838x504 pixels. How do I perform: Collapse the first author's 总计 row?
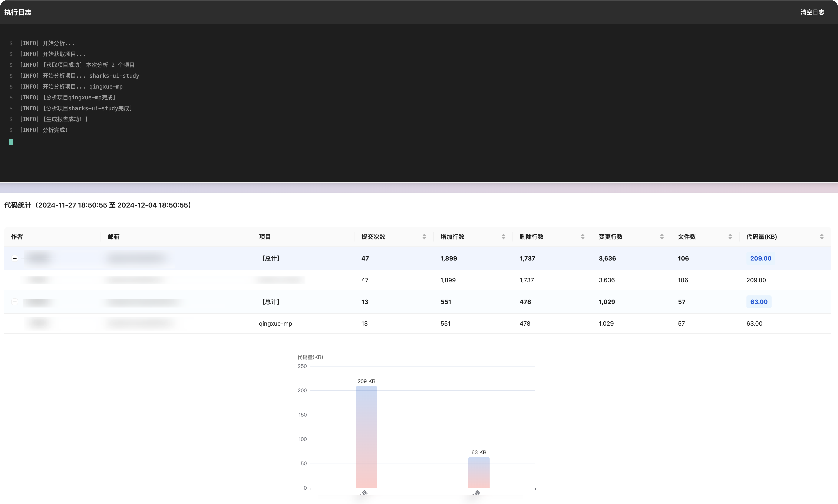click(15, 258)
